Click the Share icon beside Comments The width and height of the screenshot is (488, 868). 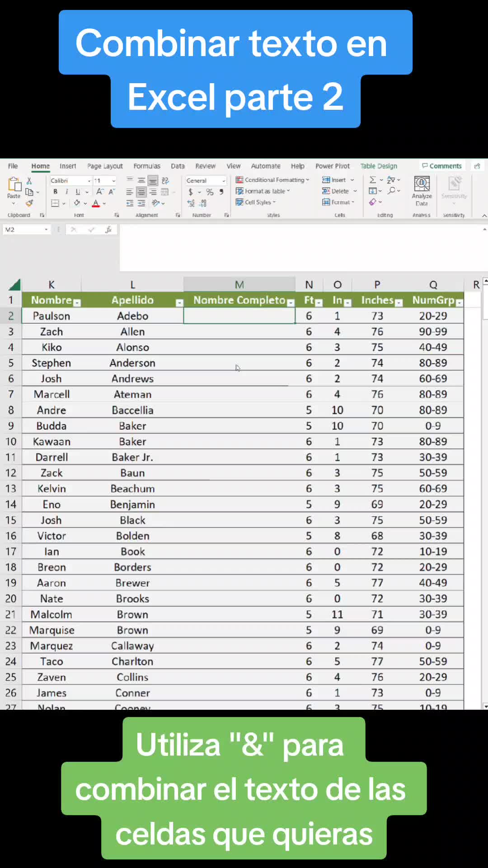click(x=477, y=166)
